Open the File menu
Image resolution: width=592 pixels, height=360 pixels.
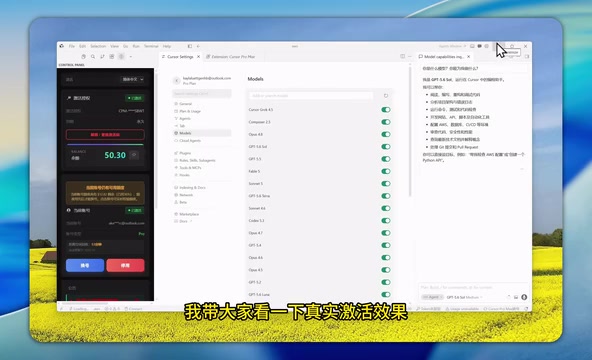point(71,46)
